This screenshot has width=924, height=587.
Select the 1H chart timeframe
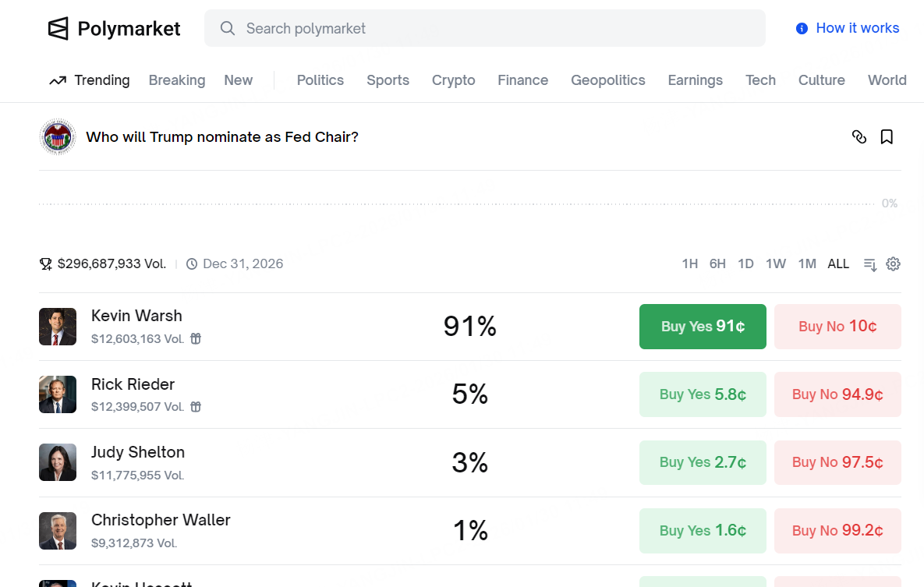689,264
